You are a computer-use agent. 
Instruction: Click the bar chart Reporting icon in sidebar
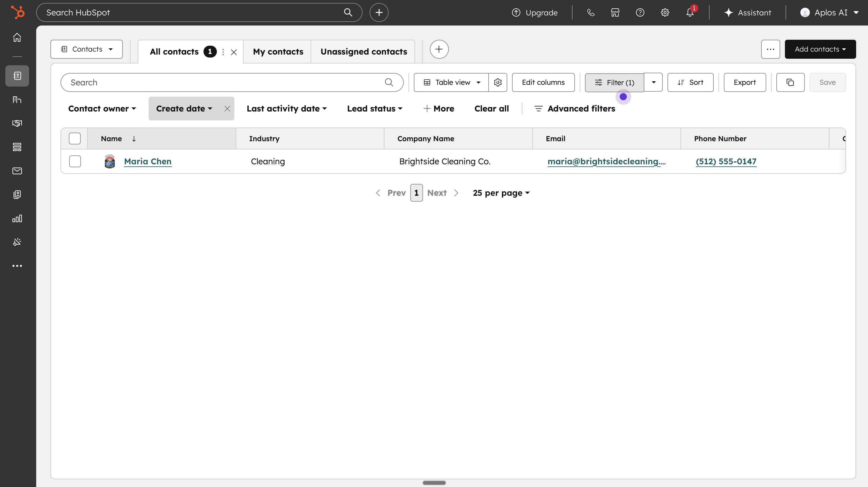(x=17, y=218)
